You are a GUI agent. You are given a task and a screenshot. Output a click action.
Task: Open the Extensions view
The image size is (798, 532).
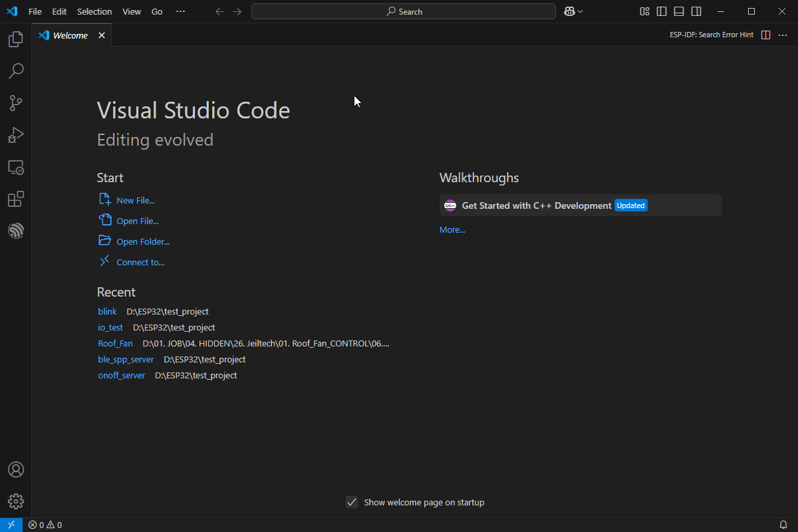[15, 199]
